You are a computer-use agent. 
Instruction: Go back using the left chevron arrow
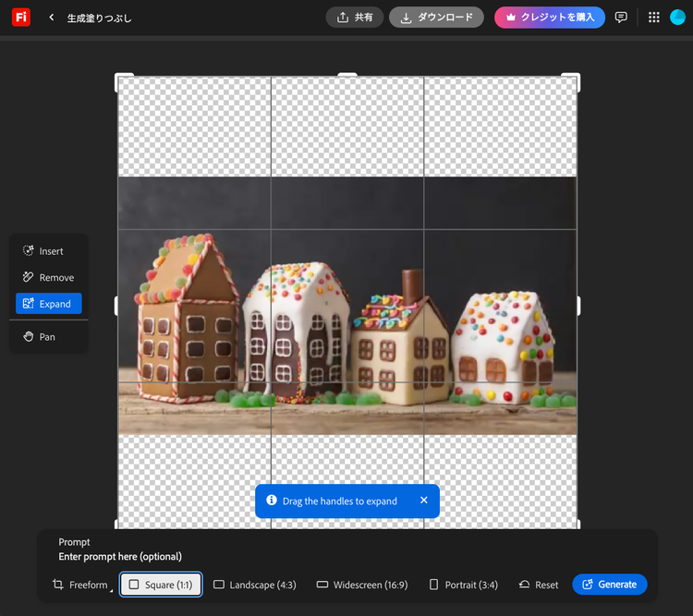52,18
